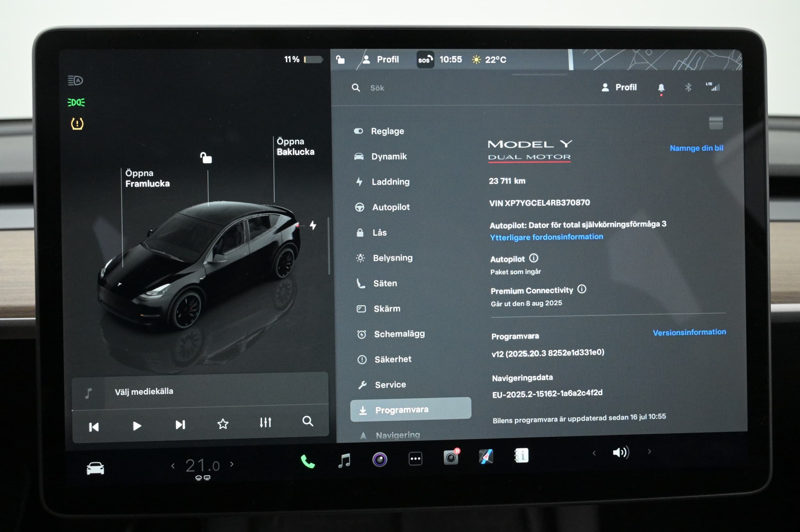
Task: Tap the charge port lightning icon
Action: 313,225
